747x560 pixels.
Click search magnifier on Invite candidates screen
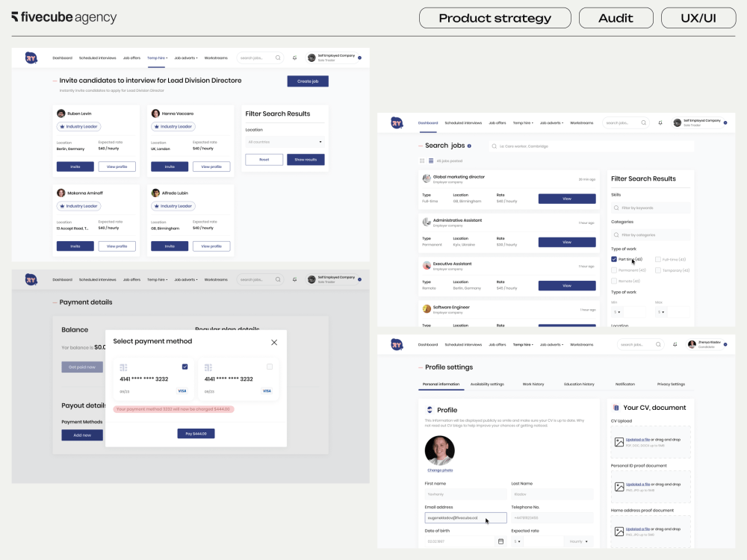click(278, 58)
